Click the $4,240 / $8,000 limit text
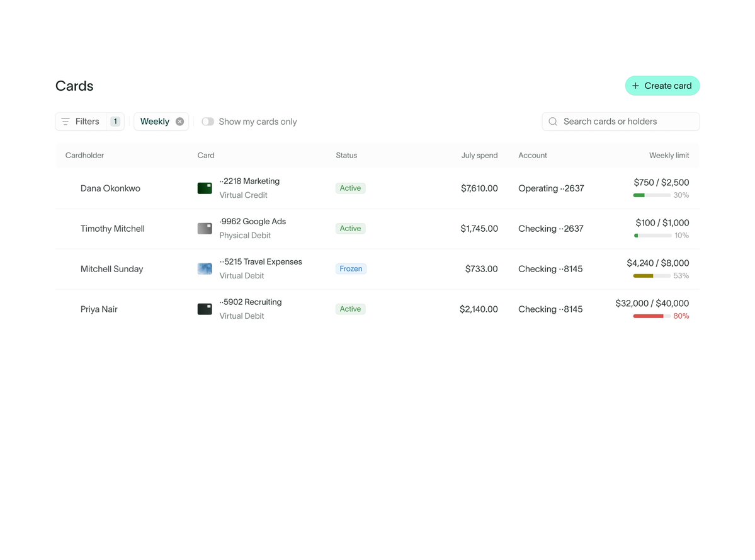The image size is (755, 560). (658, 263)
